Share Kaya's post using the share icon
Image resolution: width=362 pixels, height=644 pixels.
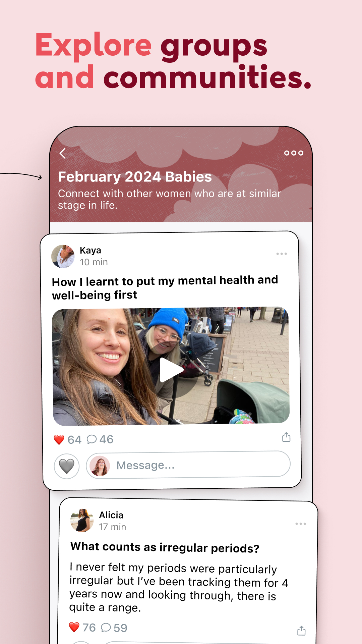286,437
